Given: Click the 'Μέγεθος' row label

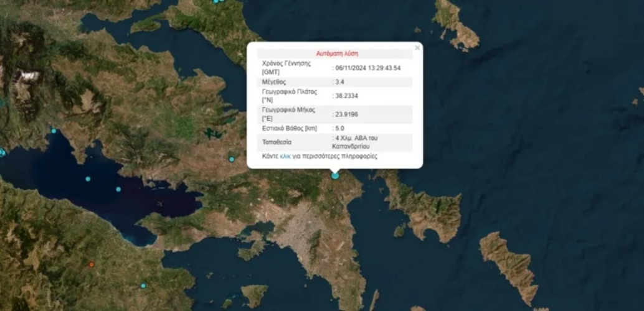Looking at the screenshot, I should [274, 82].
